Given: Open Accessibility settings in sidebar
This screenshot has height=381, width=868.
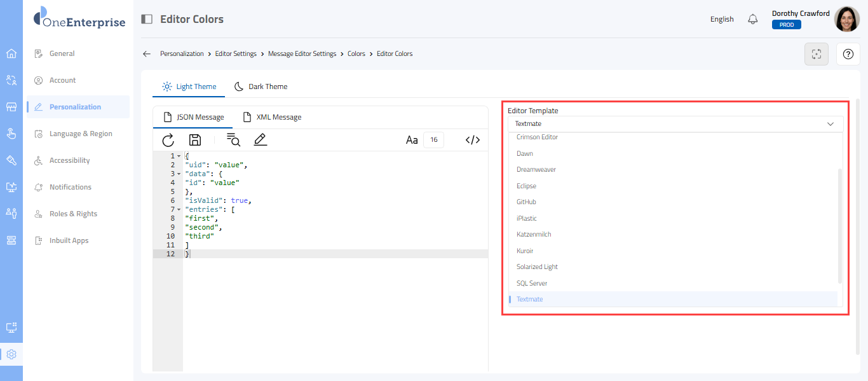Looking at the screenshot, I should pyautogui.click(x=69, y=160).
